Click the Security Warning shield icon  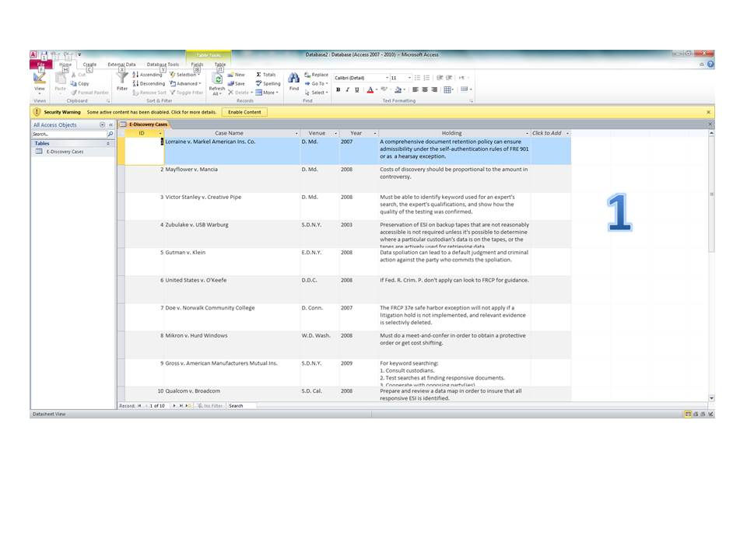pyautogui.click(x=37, y=112)
